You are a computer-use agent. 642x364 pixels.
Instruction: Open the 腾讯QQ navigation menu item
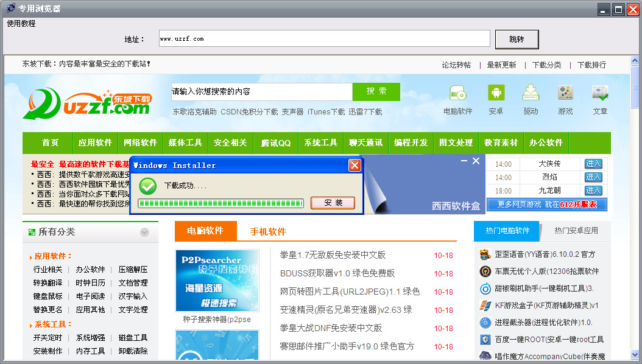tap(276, 142)
